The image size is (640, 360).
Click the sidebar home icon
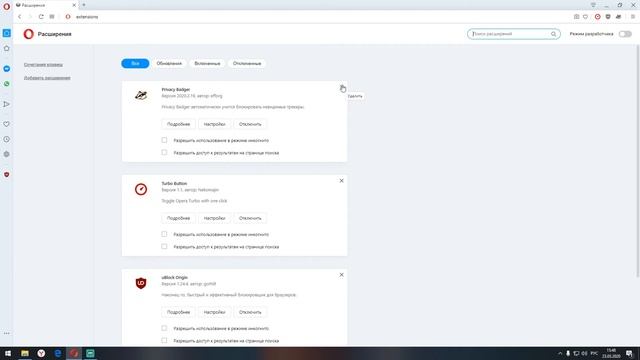(7, 48)
